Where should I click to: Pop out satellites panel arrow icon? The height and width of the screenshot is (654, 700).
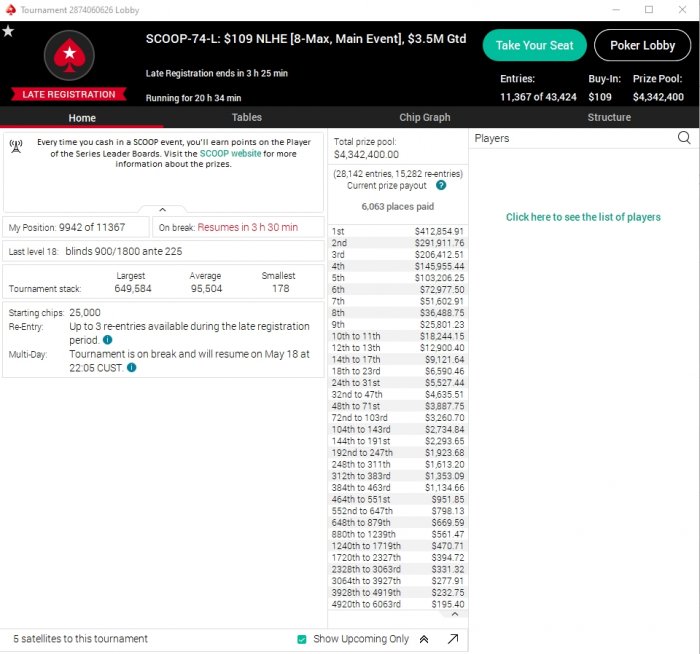point(453,639)
